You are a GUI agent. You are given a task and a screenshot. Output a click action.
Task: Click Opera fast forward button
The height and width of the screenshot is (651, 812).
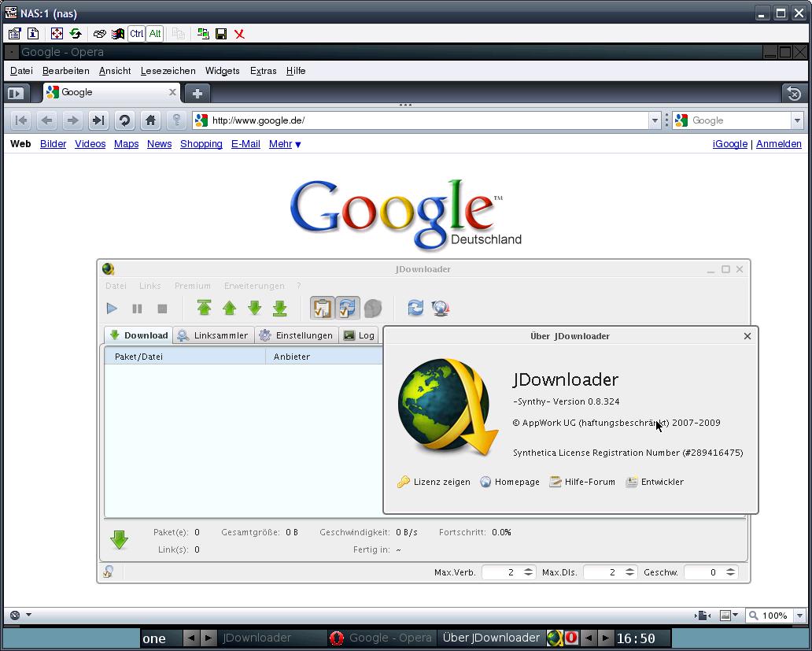tap(98, 120)
